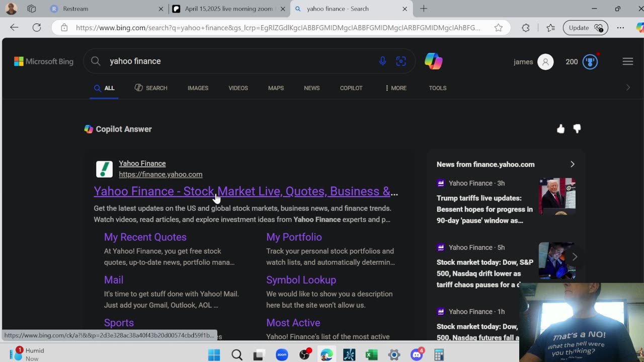Screen dimensions: 644x362
Task: Open visual search with the camera icon
Action: tap(401, 61)
